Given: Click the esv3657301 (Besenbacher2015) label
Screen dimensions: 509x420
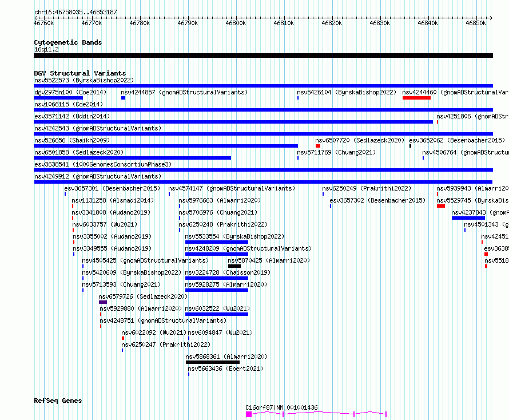Looking at the screenshot, I should pyautogui.click(x=112, y=188).
